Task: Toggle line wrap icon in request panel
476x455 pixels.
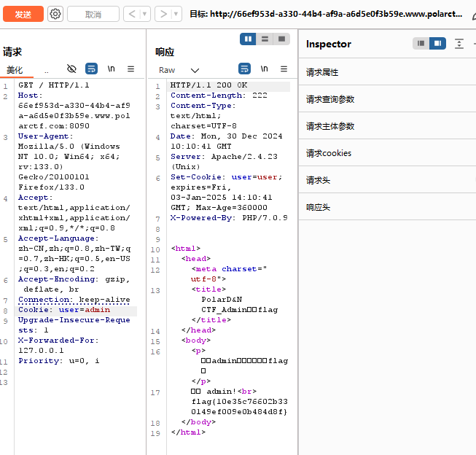Action: [91, 69]
